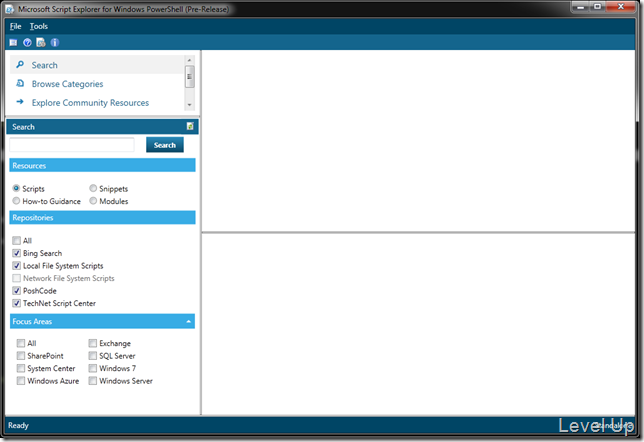The height and width of the screenshot is (442, 644).
Task: Check the Windows 7 focus area
Action: click(x=93, y=368)
